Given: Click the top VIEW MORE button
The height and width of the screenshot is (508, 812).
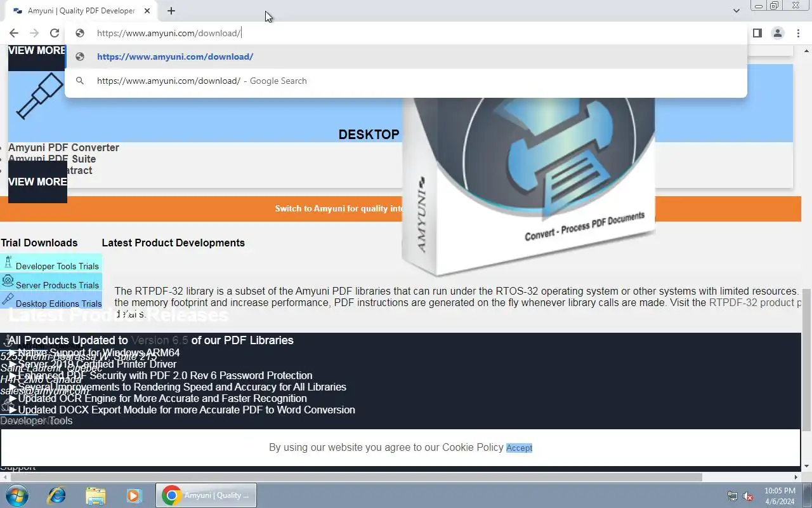Looking at the screenshot, I should pos(37,51).
